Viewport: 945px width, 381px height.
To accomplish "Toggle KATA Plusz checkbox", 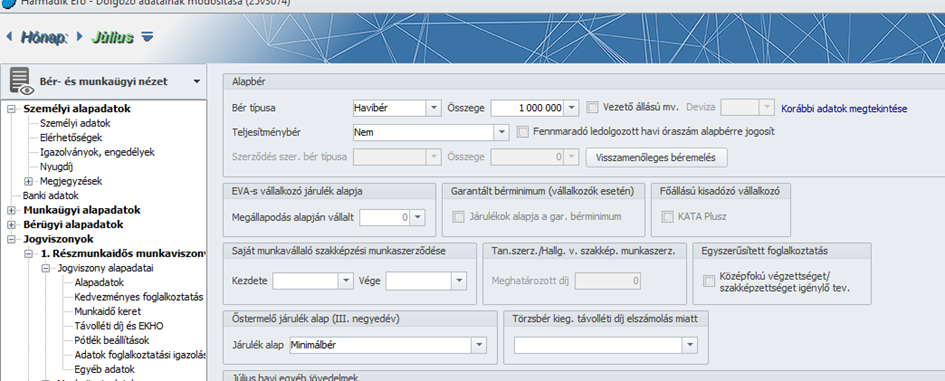I will [667, 217].
